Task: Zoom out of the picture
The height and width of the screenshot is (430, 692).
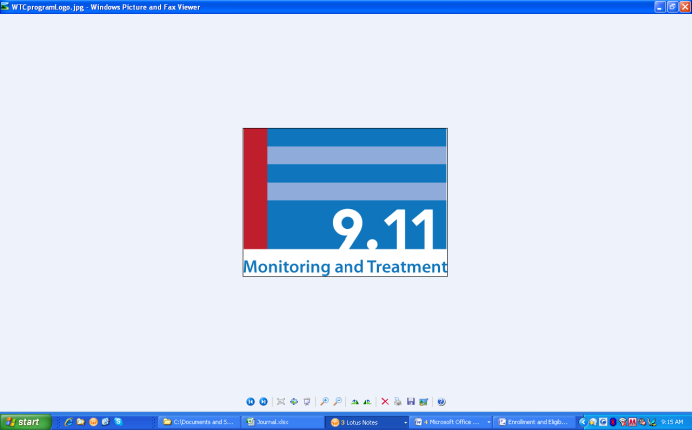Action: tap(337, 401)
